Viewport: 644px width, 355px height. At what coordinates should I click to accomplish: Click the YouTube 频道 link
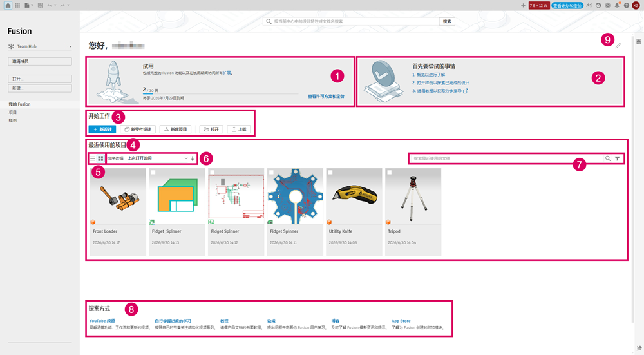[x=102, y=321]
